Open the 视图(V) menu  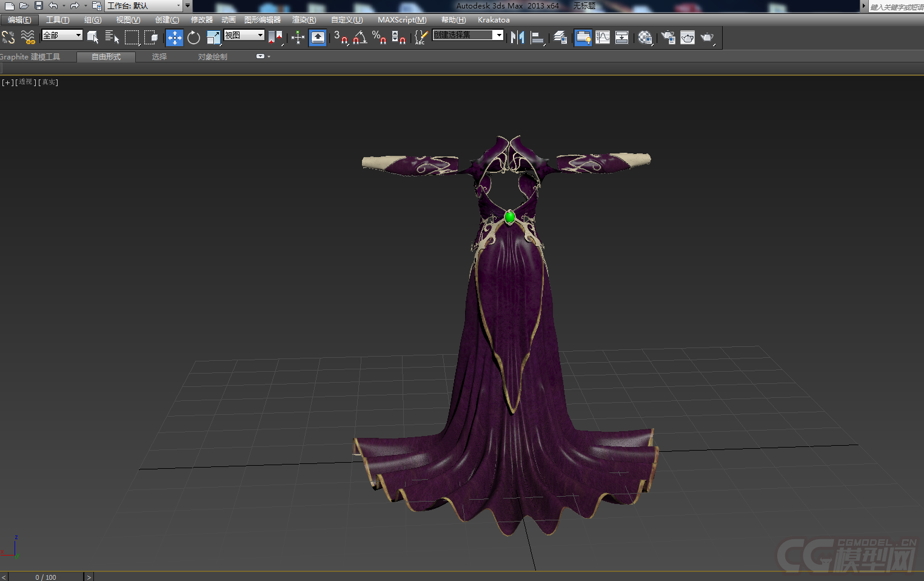[x=128, y=20]
